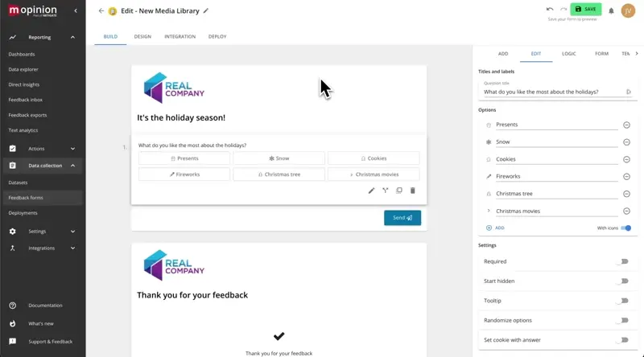
Task: Collapse the Data collection sidebar section
Action: point(72,166)
